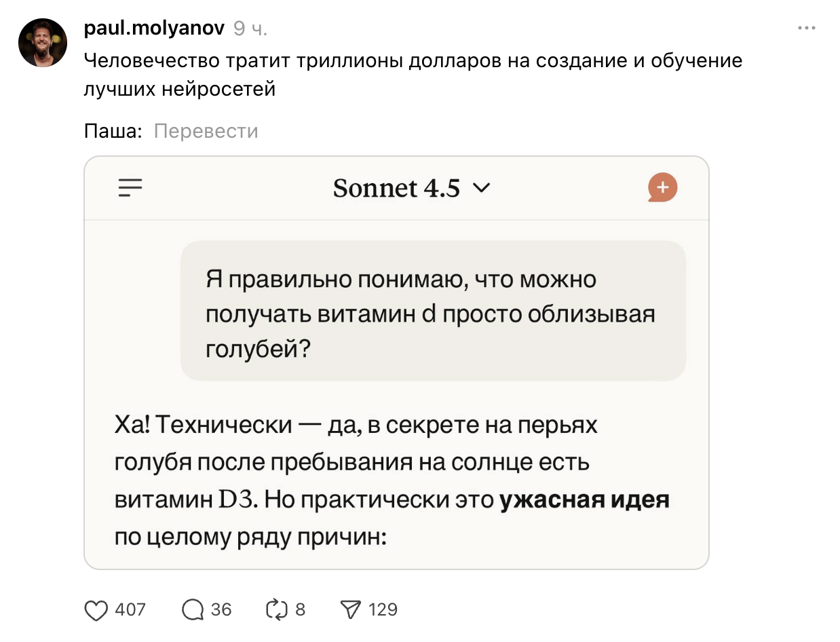
Task: Click the repost count of 8
Action: [300, 610]
